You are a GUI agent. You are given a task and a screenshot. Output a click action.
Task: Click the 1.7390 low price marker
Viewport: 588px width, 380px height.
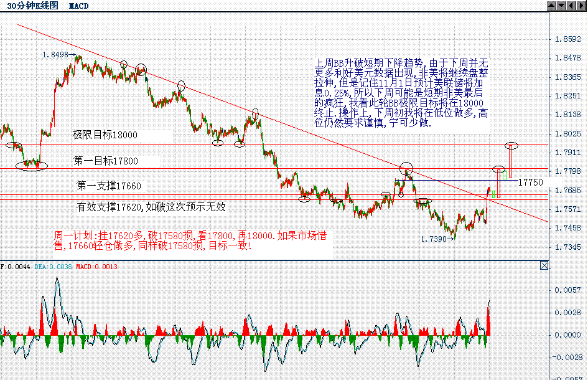[437, 239]
